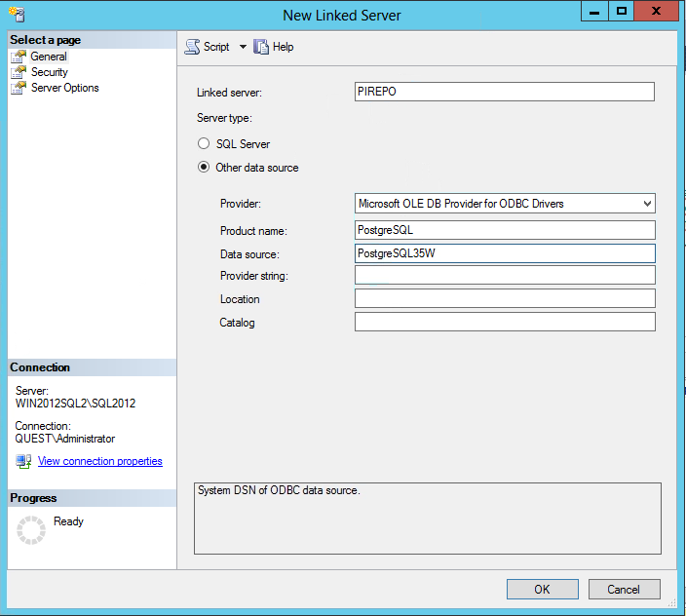Click the Help icon in toolbar
The height and width of the screenshot is (616, 686).
click(261, 47)
